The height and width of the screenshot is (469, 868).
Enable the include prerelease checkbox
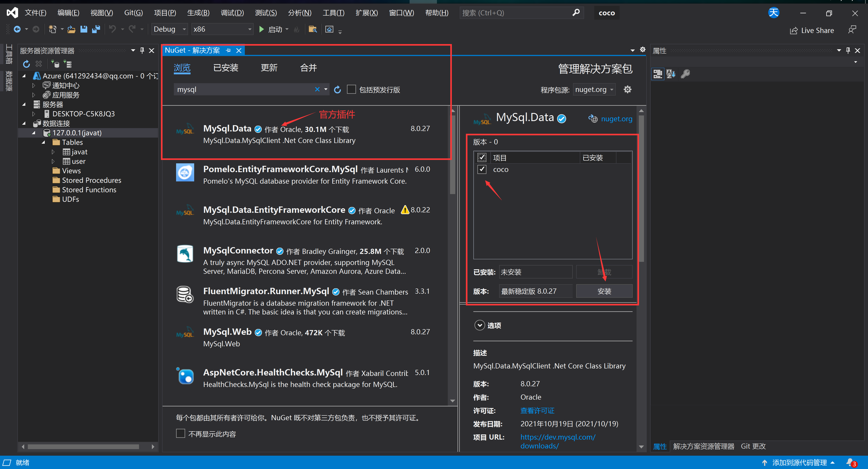(x=351, y=89)
